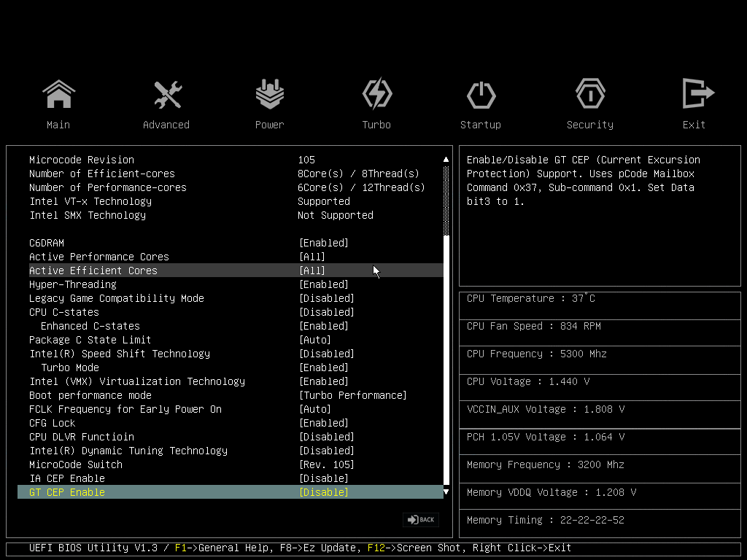747x560 pixels.
Task: Open Active Performance Cores All dropdown
Action: pyautogui.click(x=312, y=257)
